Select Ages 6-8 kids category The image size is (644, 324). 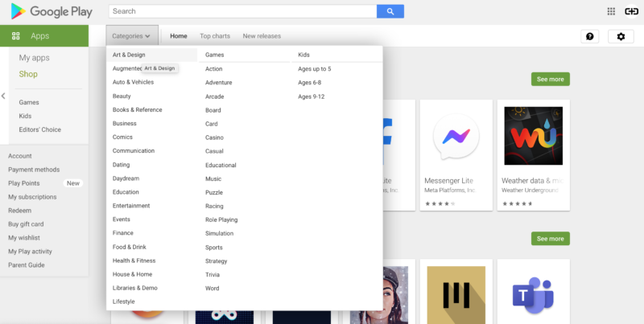310,83
